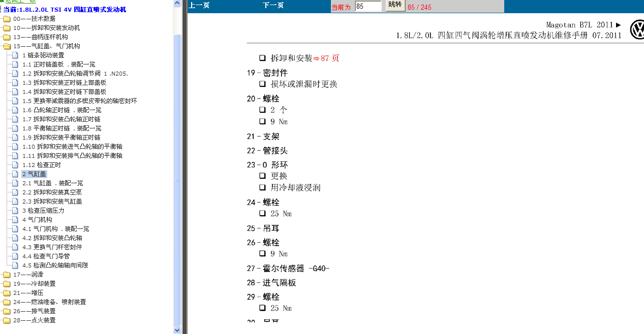Click page icon beside 1.10 拆卸和安装进气凸轮轴的平衡轴
The width and height of the screenshot is (644, 334).
[x=15, y=147]
